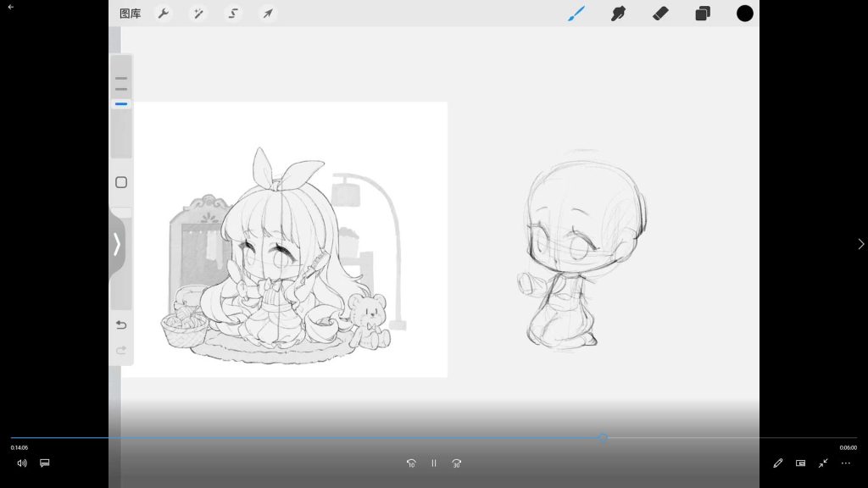Skip back 10 seconds
Image resolution: width=868 pixels, height=488 pixels.
pos(411,463)
